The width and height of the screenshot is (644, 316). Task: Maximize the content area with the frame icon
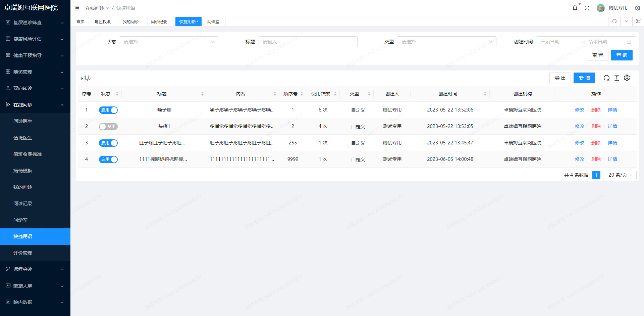(639, 21)
